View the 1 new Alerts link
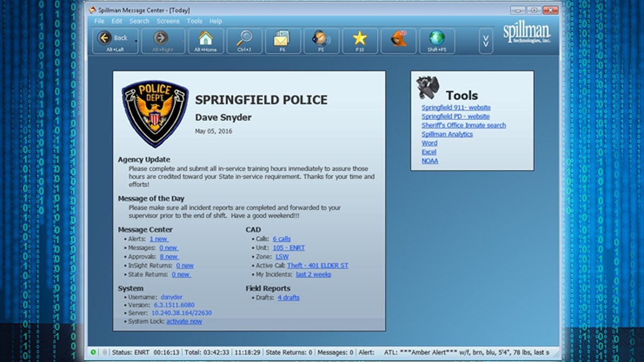644x362 pixels. point(159,239)
